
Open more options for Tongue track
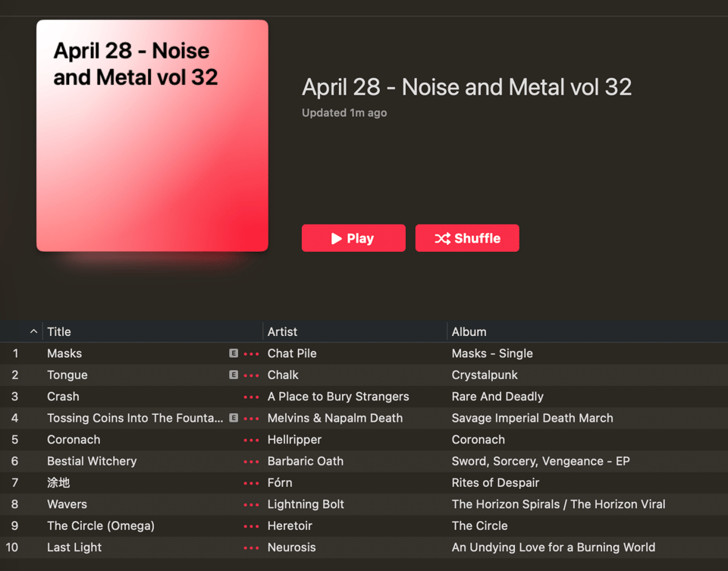(x=251, y=375)
